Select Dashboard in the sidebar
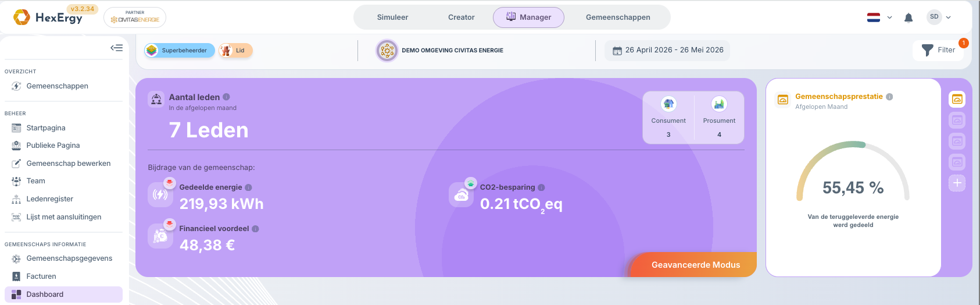 [x=63, y=295]
